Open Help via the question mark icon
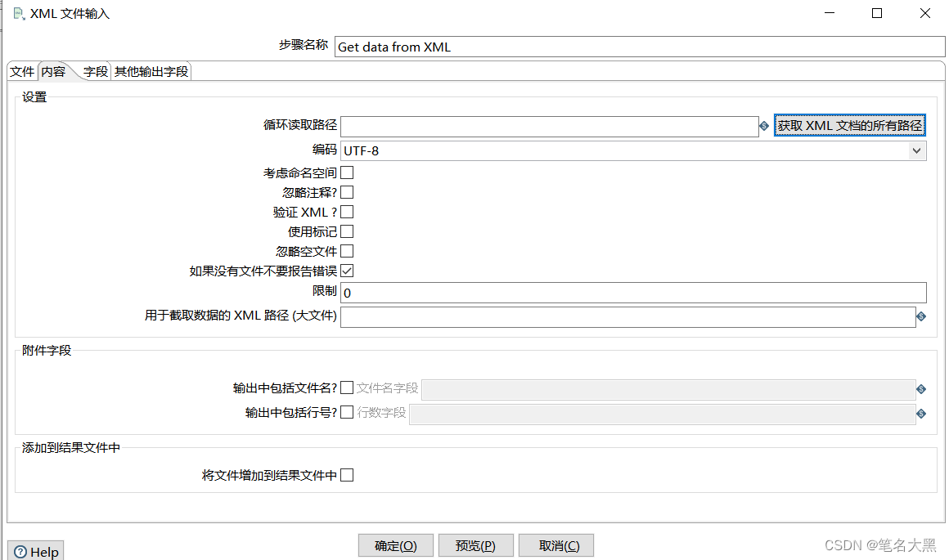Image resolution: width=949 pixels, height=560 pixels. pos(20,550)
